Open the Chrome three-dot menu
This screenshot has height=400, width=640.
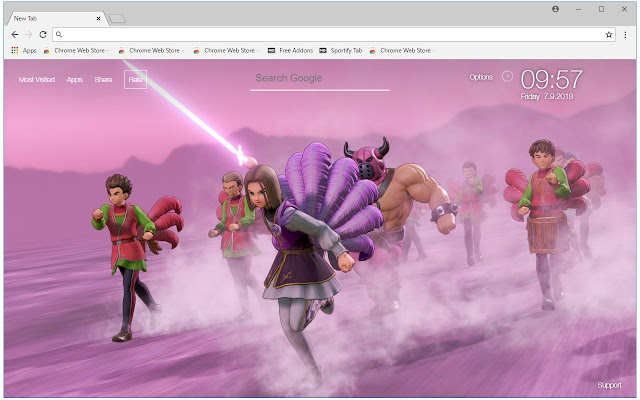pos(625,35)
